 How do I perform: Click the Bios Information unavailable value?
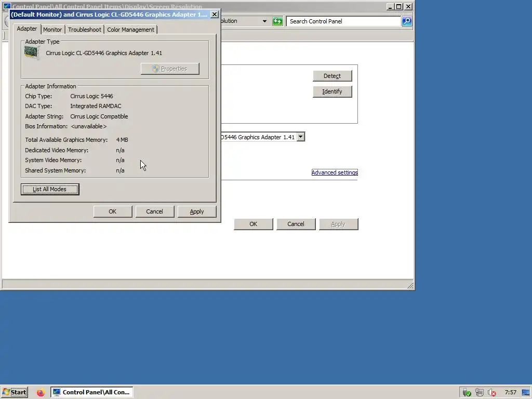pyautogui.click(x=88, y=127)
